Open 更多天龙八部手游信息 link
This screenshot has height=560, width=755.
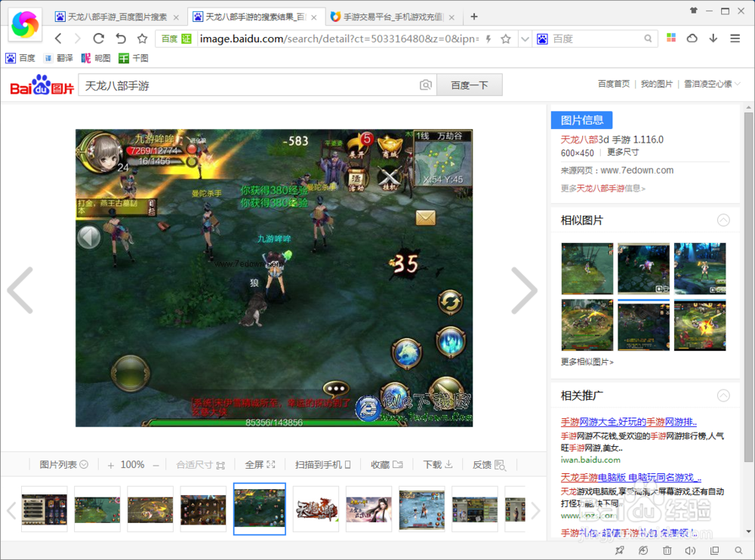point(602,188)
